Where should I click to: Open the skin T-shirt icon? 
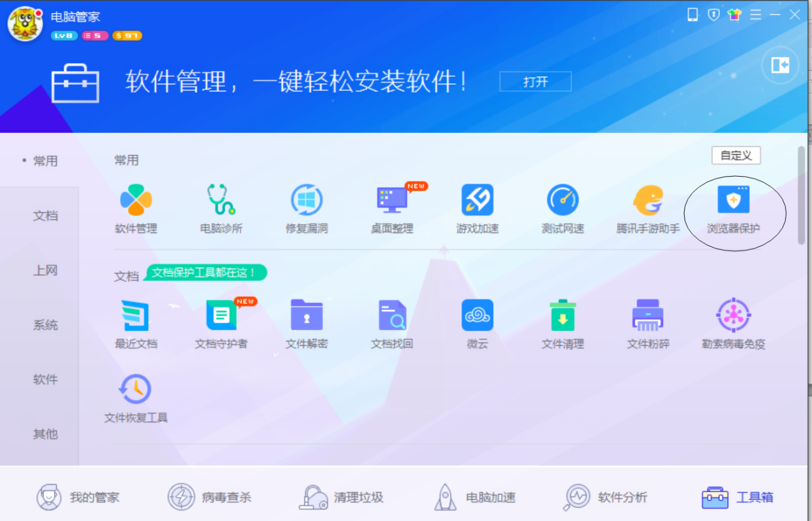click(735, 14)
